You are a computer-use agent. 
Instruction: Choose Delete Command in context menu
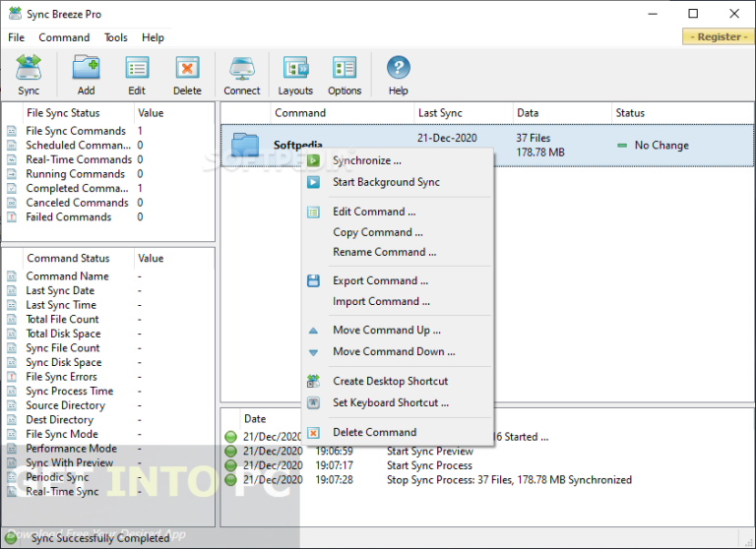click(x=374, y=432)
